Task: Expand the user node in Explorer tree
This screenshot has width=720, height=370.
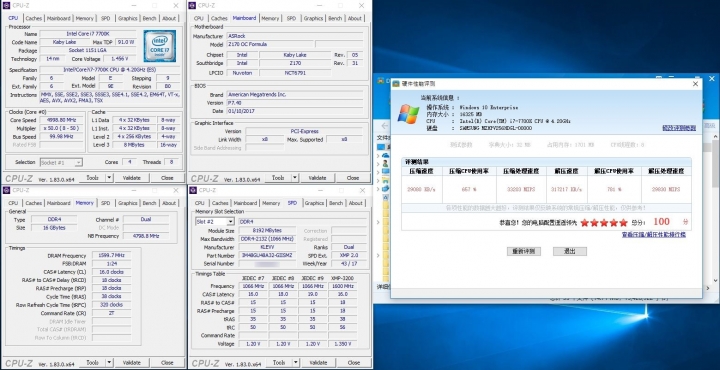Action: click(378, 164)
